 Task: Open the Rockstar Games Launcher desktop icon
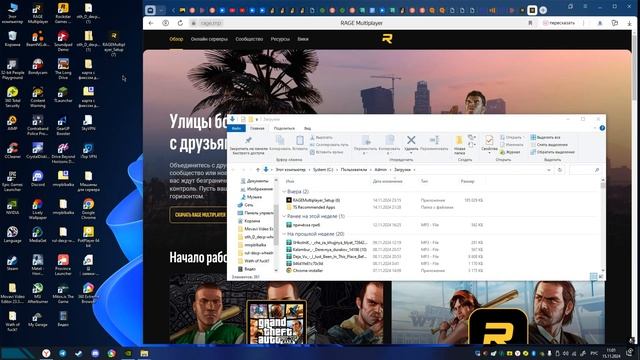pyautogui.click(x=63, y=13)
